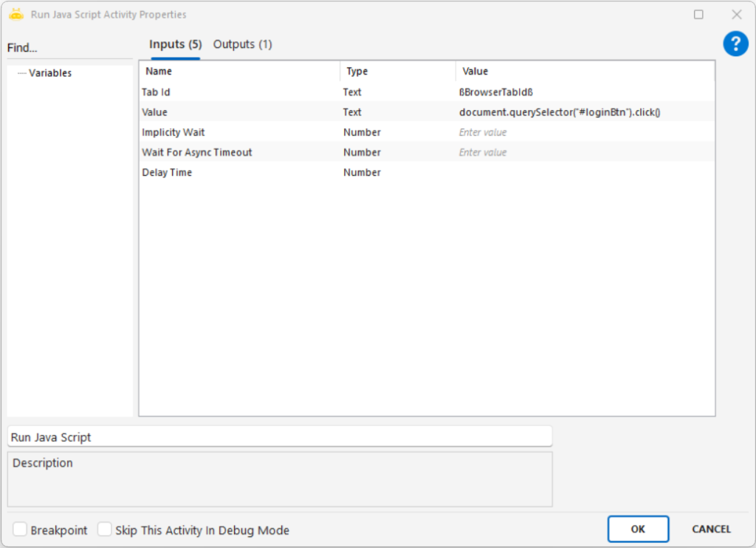The height and width of the screenshot is (548, 756).
Task: Maximize the properties dialog window
Action: [698, 14]
